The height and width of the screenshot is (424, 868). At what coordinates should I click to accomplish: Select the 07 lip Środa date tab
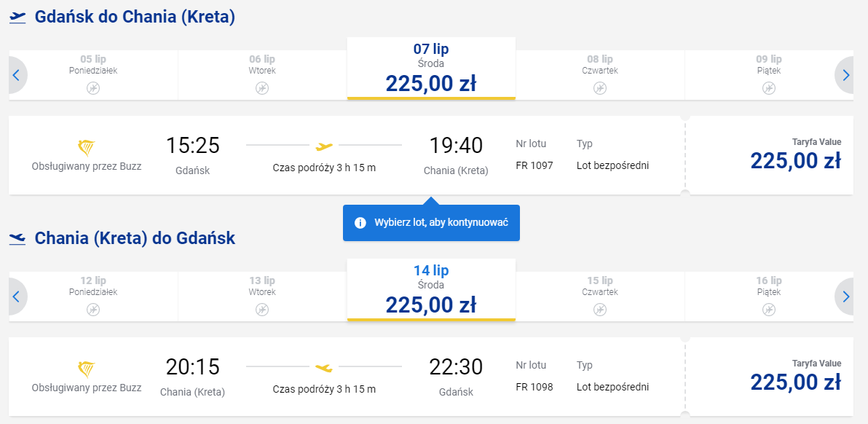pos(431,68)
